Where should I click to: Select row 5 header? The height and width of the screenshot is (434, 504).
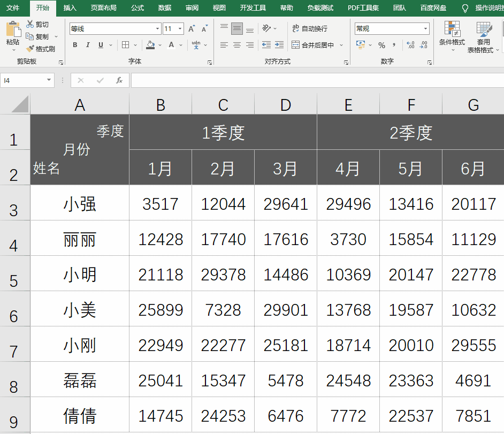[15, 273]
